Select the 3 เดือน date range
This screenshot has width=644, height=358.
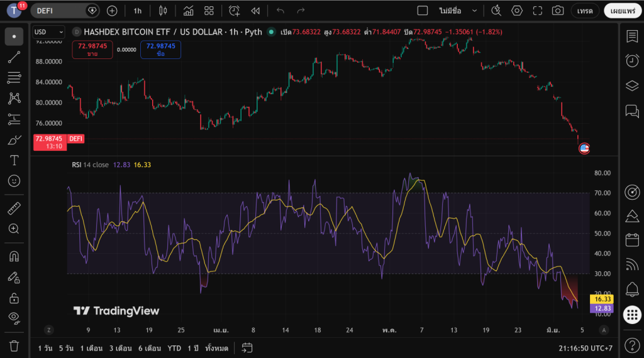[120, 348]
